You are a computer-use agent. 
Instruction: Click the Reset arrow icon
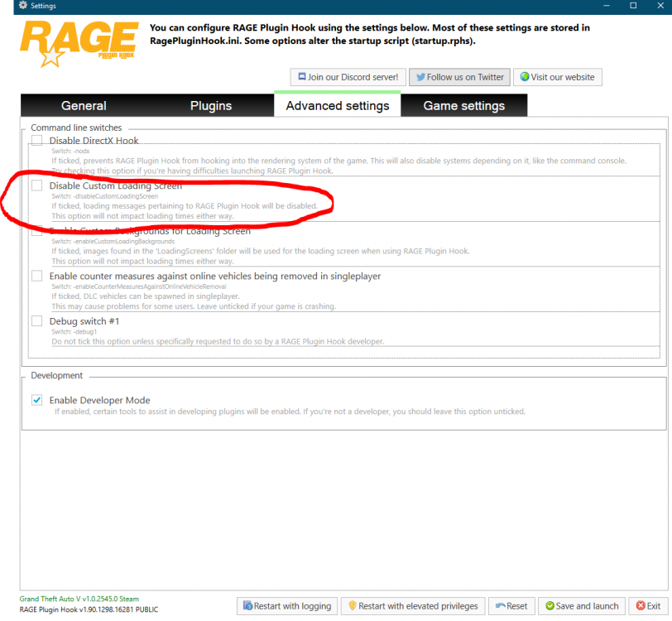point(500,606)
